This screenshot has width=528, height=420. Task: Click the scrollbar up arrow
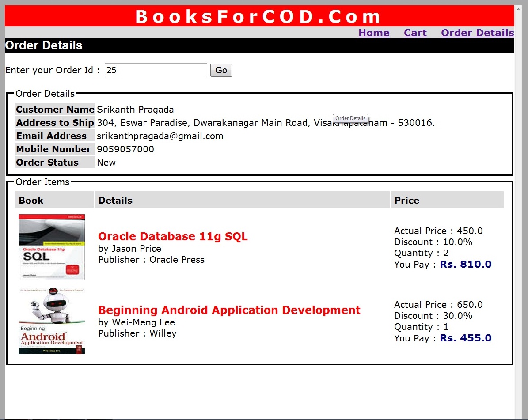pos(517,9)
